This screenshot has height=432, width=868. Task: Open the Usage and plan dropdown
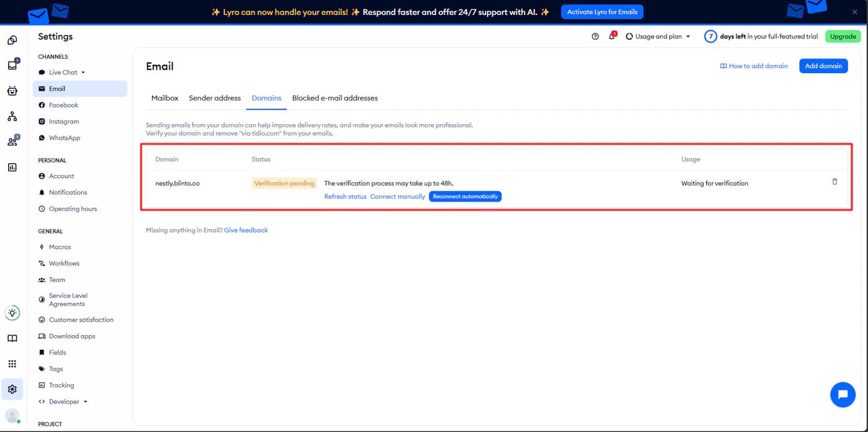[x=658, y=37]
